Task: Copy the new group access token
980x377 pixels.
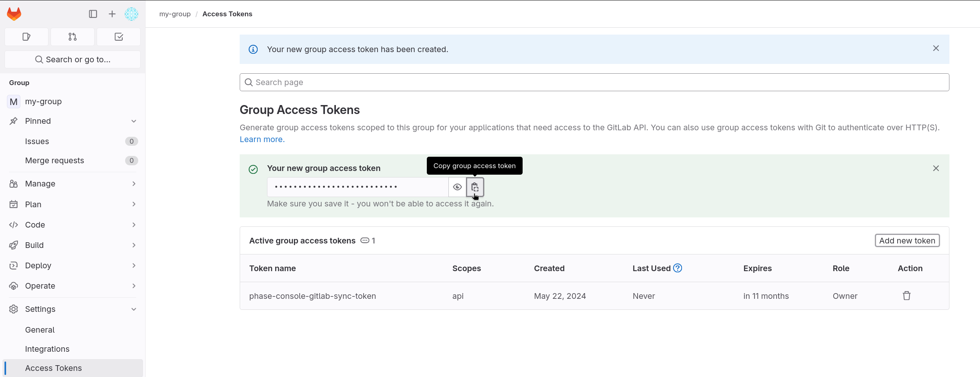Action: pos(475,187)
